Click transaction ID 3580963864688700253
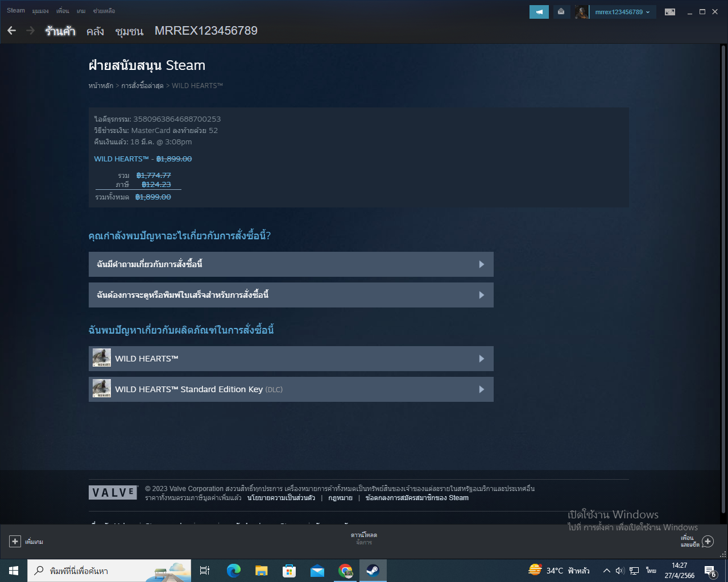Image resolution: width=728 pixels, height=582 pixels. point(177,119)
